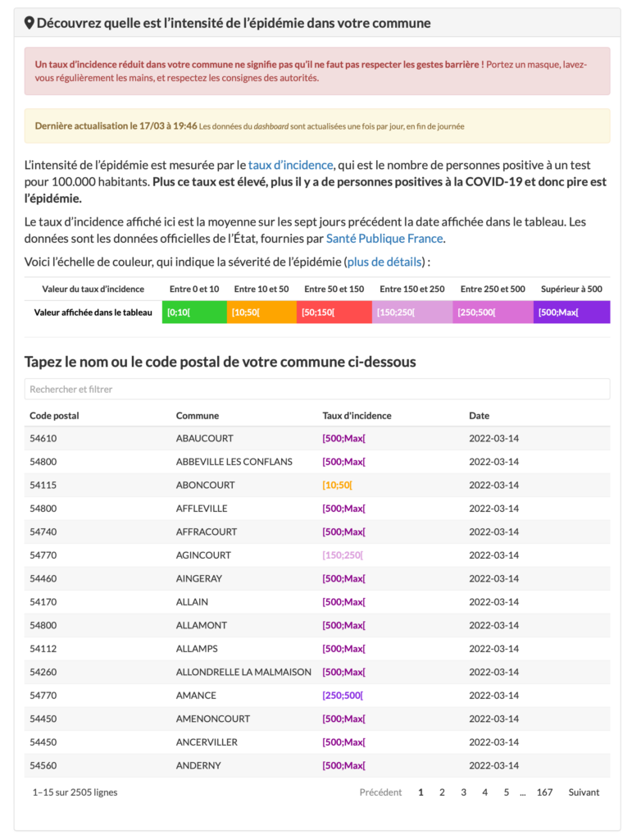The image size is (632, 840).
Task: Go to page 5 of the table
Action: tap(507, 792)
